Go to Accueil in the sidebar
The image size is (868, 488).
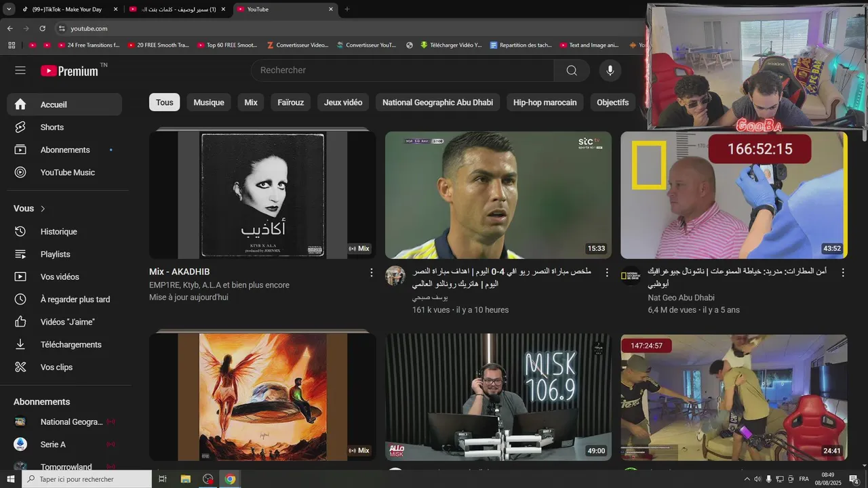pyautogui.click(x=64, y=104)
